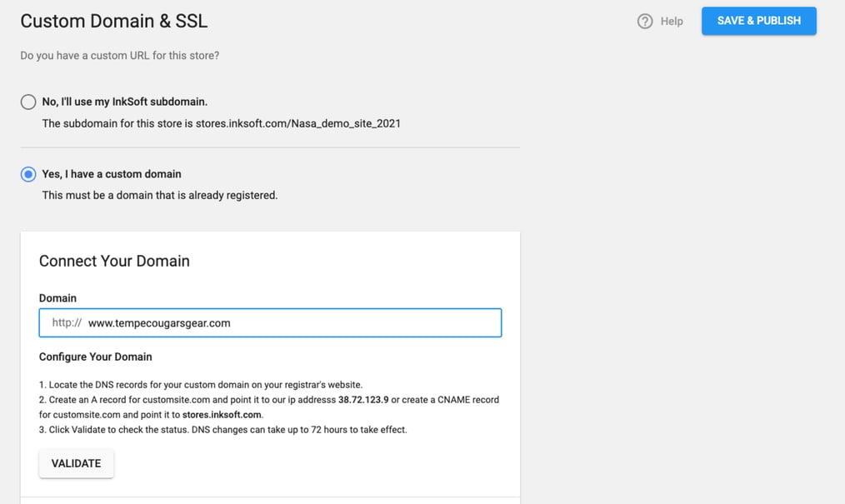The image size is (845, 504).
Task: Click the Configure Your Domain subheading
Action: [x=95, y=357]
